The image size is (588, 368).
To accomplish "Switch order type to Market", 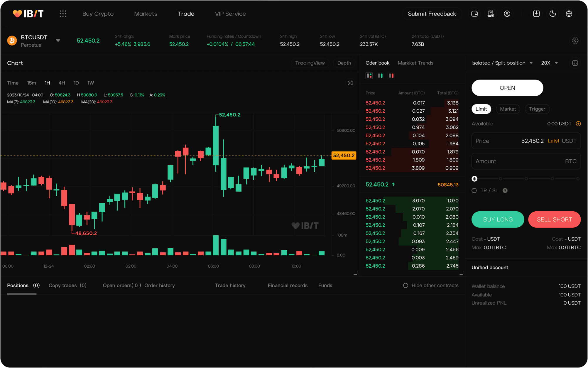I will pyautogui.click(x=508, y=109).
